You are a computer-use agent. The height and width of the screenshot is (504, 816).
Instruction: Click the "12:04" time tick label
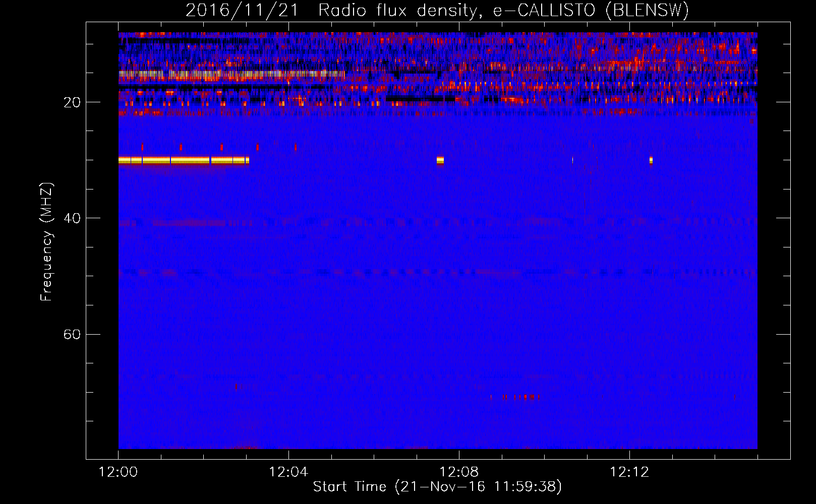[x=288, y=472]
